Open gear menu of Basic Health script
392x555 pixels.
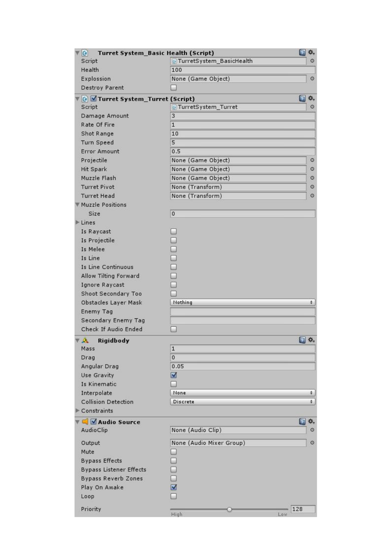(311, 52)
